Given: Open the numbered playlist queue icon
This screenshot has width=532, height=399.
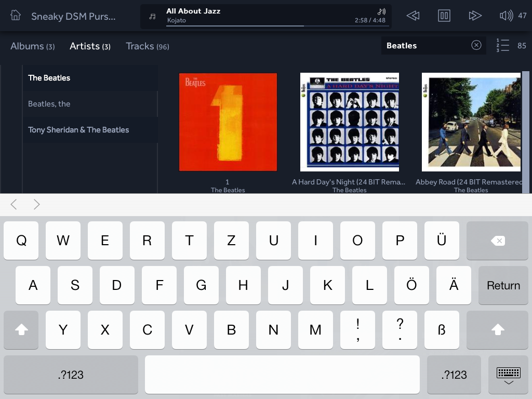Looking at the screenshot, I should [x=503, y=45].
